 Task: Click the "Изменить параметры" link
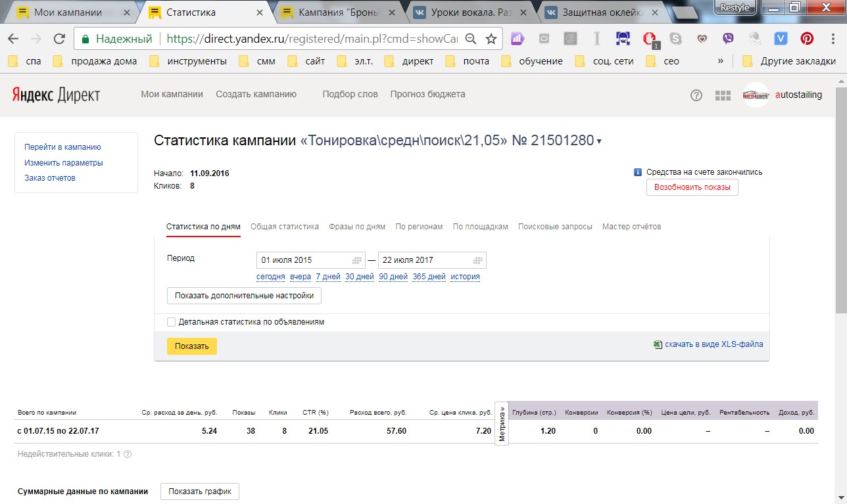pos(64,163)
